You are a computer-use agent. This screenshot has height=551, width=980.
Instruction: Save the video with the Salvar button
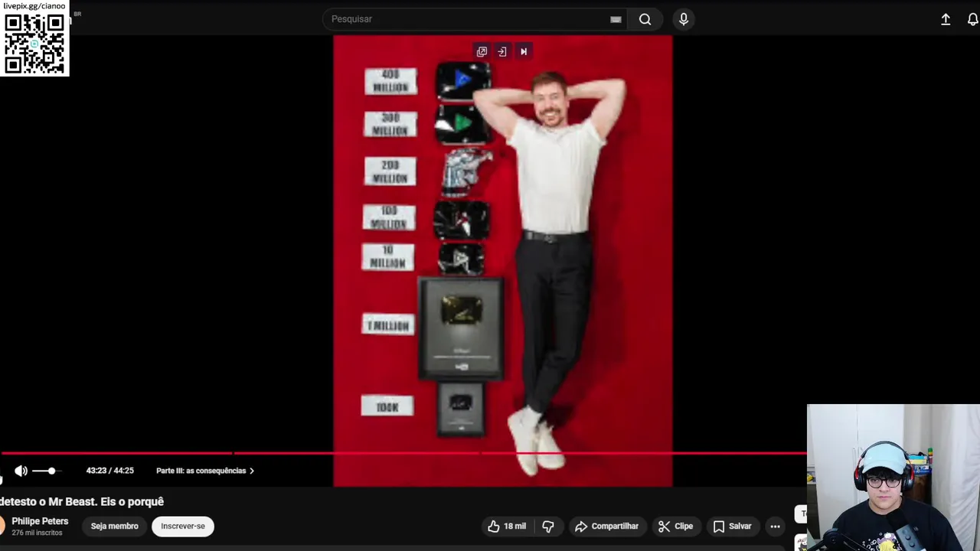[732, 527]
